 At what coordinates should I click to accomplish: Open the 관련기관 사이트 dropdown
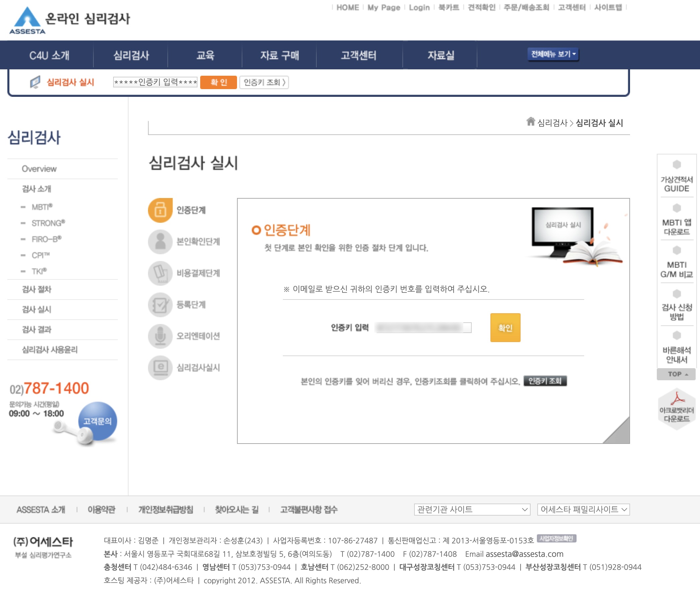point(472,509)
